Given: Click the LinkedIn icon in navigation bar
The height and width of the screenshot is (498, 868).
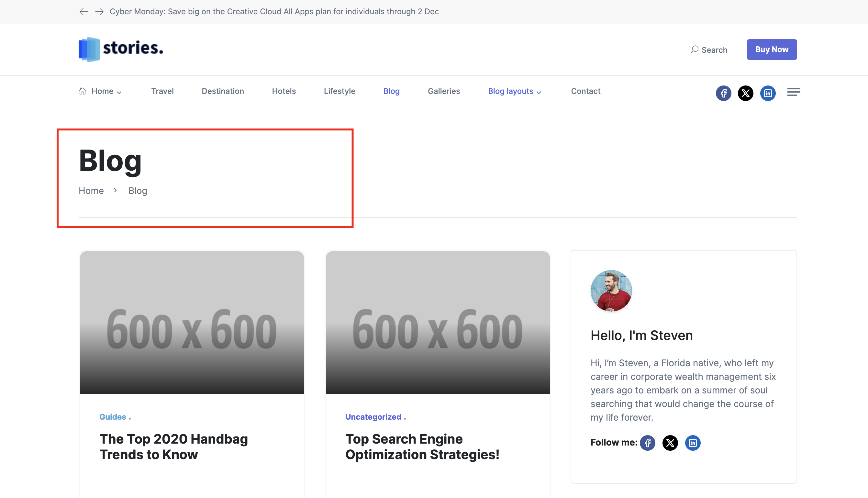Looking at the screenshot, I should click(x=768, y=93).
